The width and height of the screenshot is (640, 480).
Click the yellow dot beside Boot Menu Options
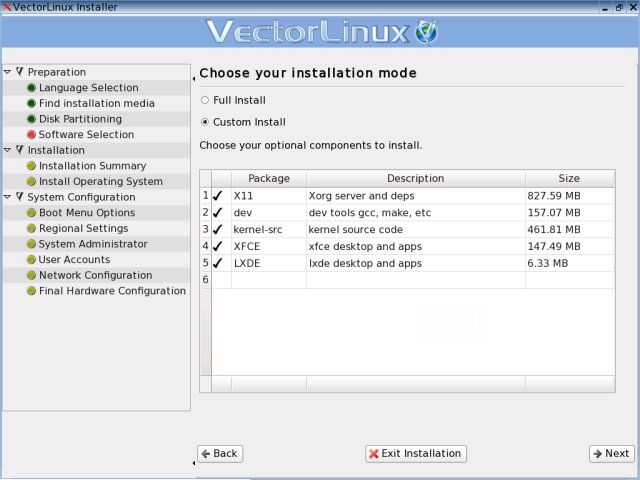point(31,213)
